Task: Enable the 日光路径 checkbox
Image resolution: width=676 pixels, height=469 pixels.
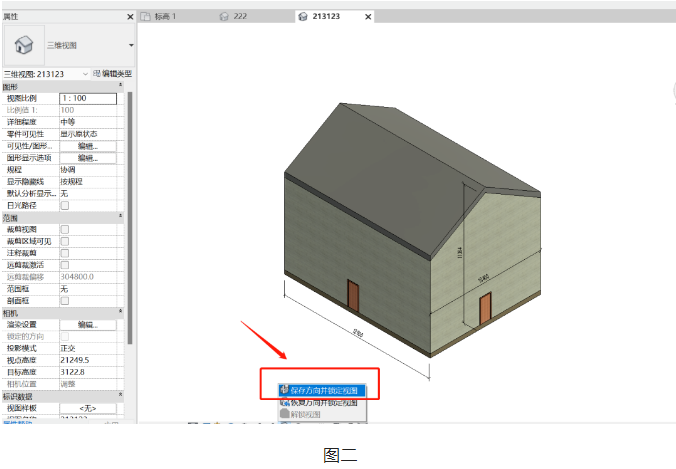Action: 65,206
